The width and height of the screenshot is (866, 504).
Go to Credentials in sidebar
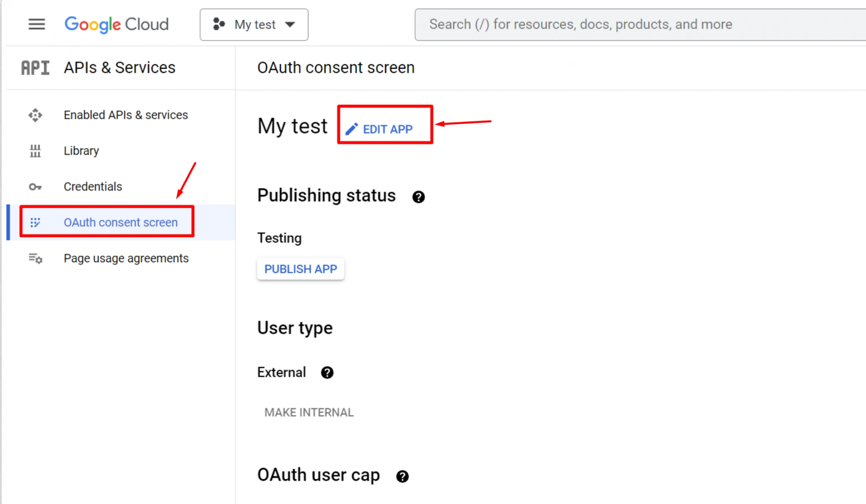[x=93, y=187]
